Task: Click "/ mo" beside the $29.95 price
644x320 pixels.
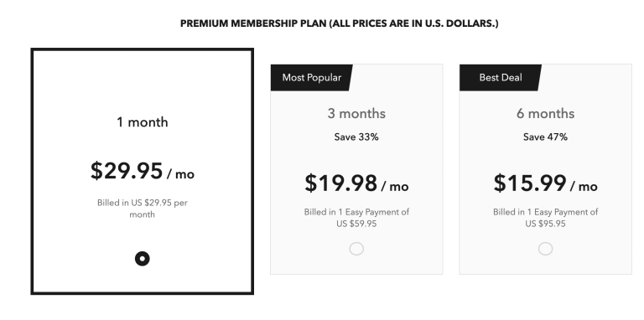Action: point(181,174)
